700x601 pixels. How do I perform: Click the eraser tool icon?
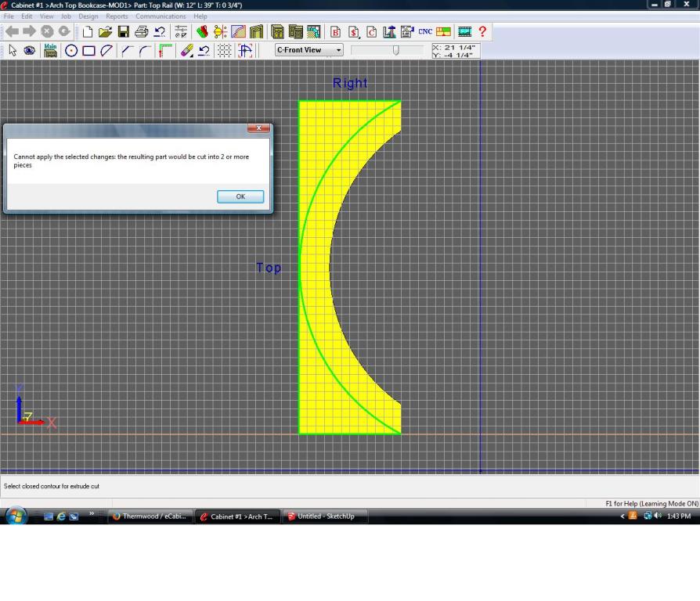(186, 51)
